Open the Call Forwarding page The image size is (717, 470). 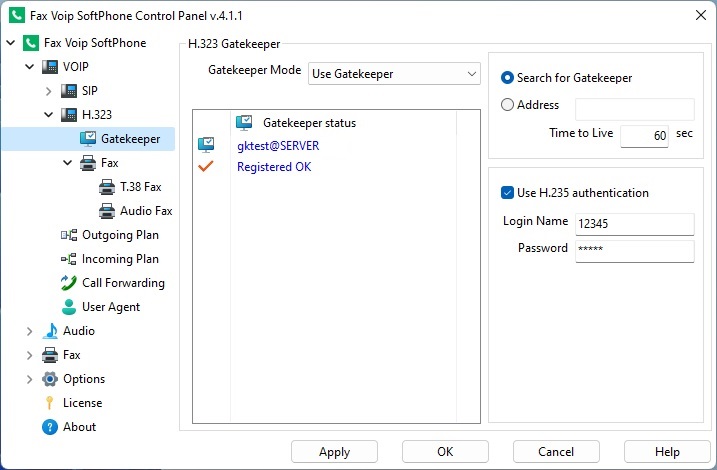coord(123,283)
